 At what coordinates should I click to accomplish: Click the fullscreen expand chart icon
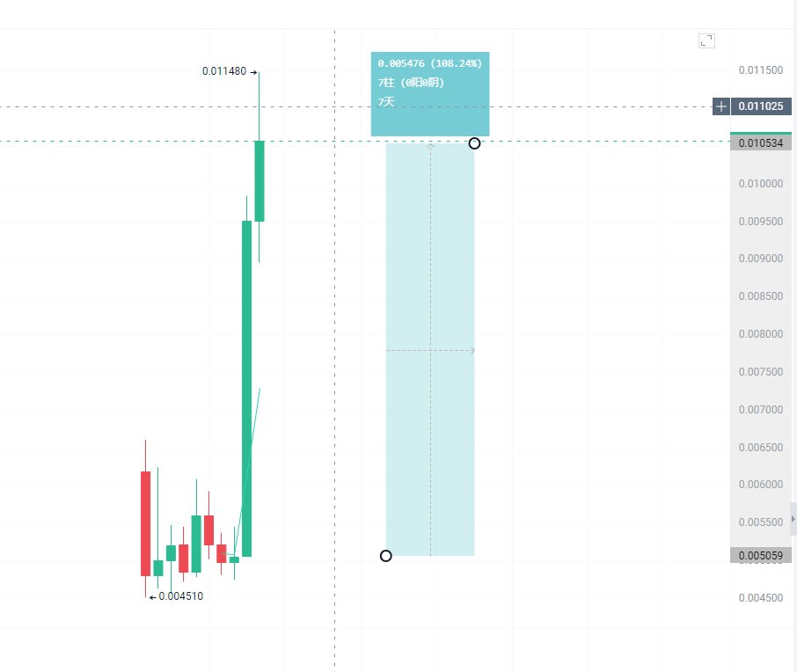706,40
